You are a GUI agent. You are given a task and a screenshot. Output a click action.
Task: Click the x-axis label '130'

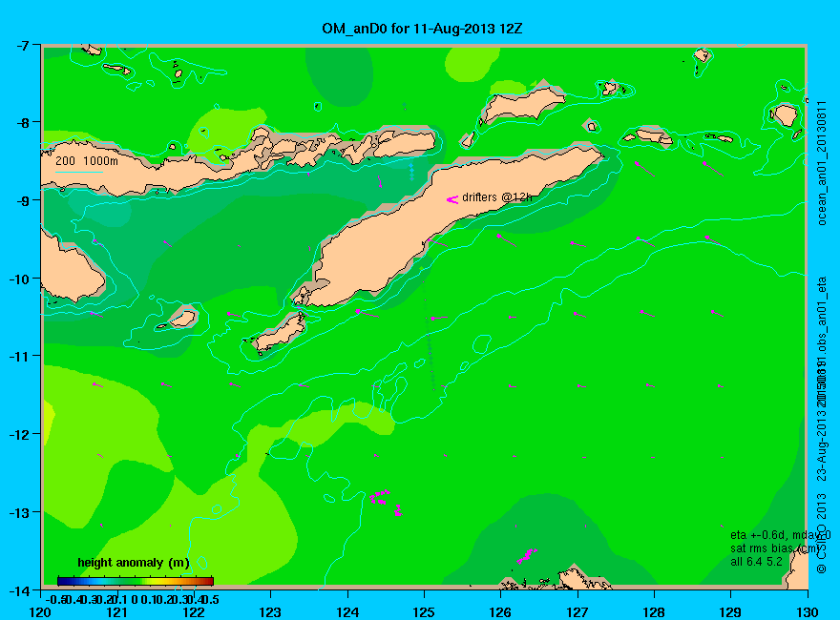(808, 612)
